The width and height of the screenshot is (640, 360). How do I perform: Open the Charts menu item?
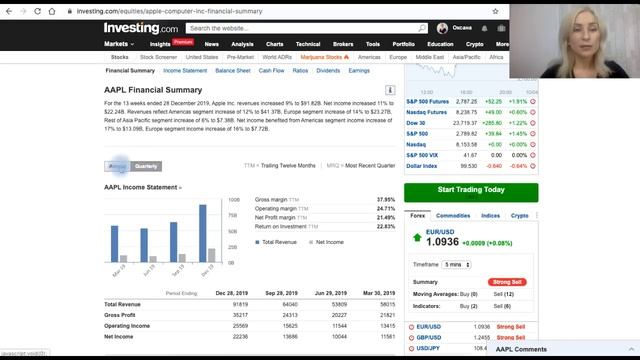click(274, 44)
